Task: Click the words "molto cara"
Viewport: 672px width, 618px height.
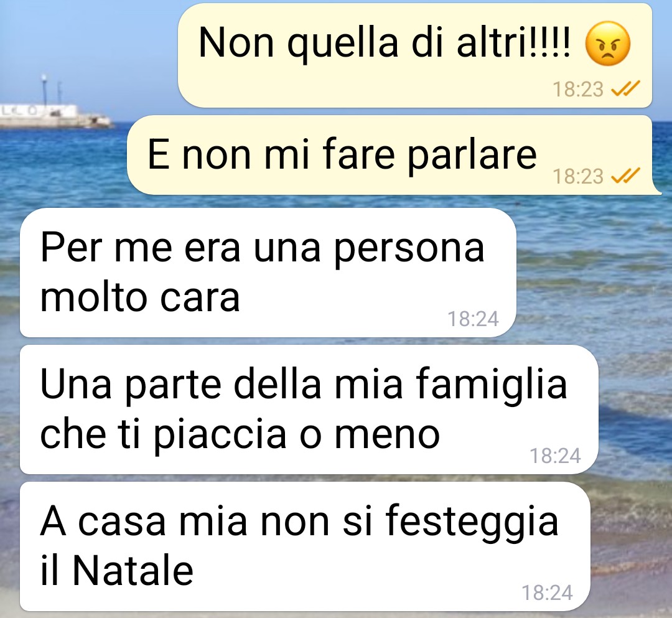Action: (140, 297)
